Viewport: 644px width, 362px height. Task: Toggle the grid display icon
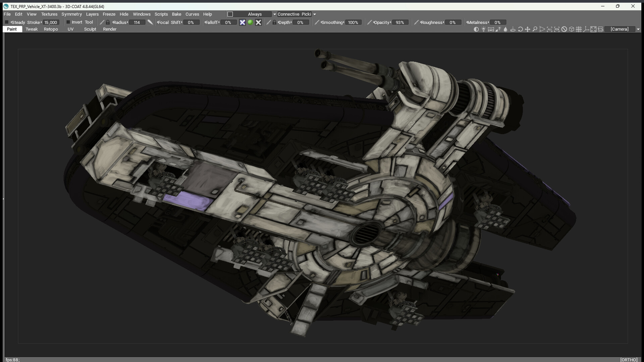(579, 29)
